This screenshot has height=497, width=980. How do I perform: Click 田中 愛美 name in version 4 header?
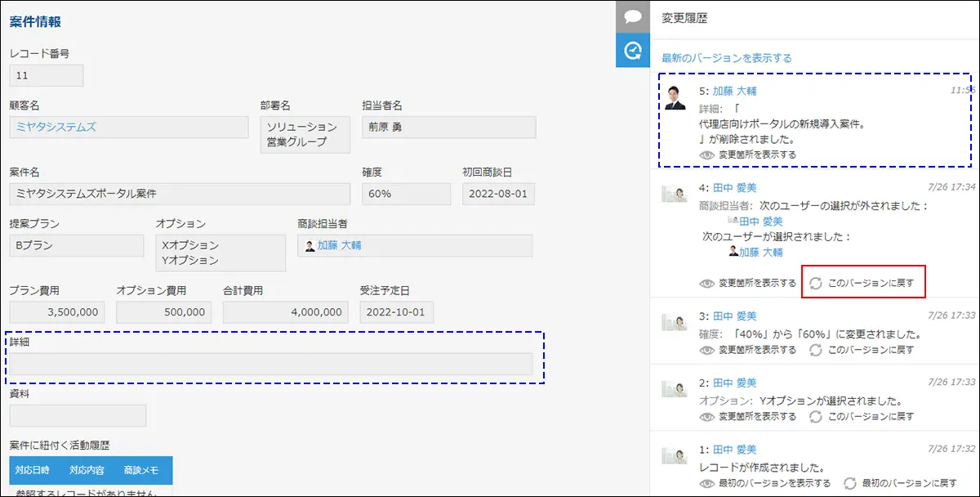[x=734, y=186]
